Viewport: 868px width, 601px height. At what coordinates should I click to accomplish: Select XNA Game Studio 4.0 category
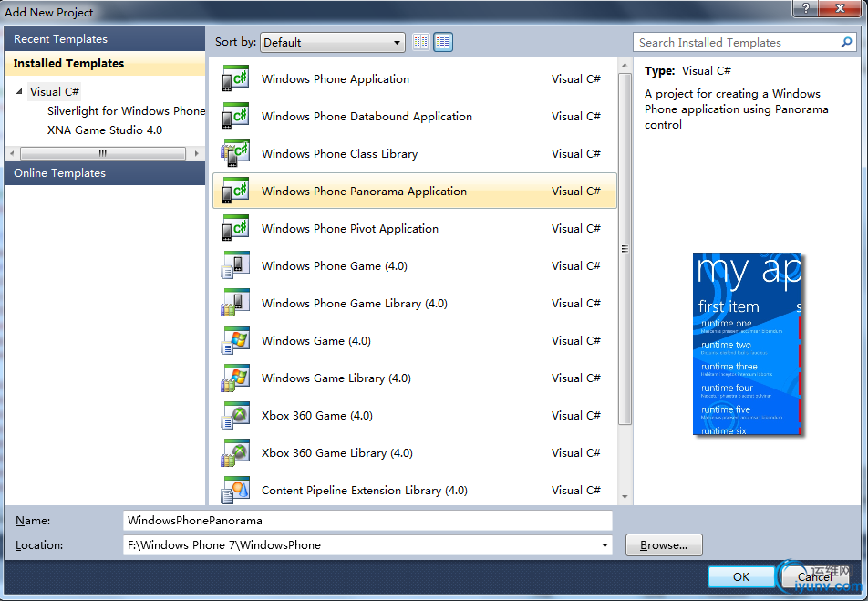tap(105, 130)
